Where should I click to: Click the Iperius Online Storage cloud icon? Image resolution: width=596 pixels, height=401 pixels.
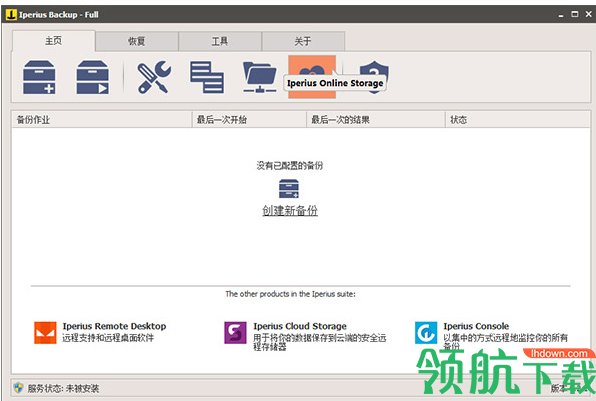coord(312,76)
